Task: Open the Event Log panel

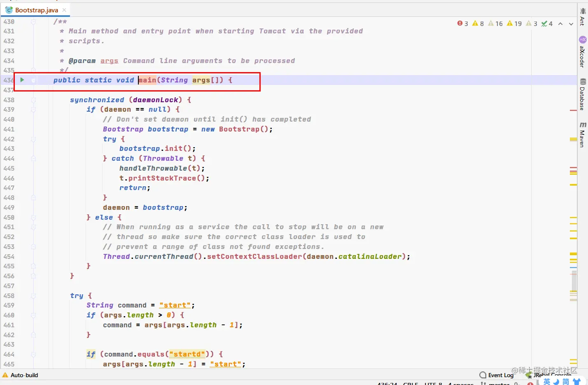Action: pyautogui.click(x=497, y=375)
